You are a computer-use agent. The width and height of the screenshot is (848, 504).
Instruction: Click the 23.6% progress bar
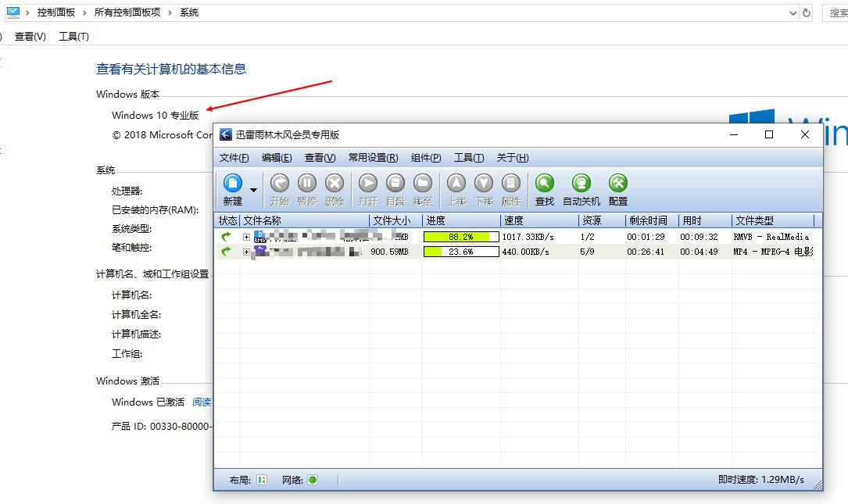click(461, 252)
